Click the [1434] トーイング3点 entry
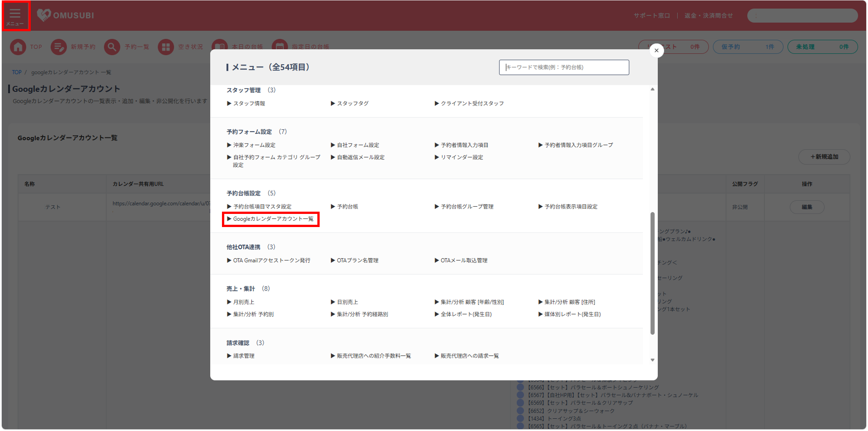This screenshot has width=868, height=431. (554, 419)
